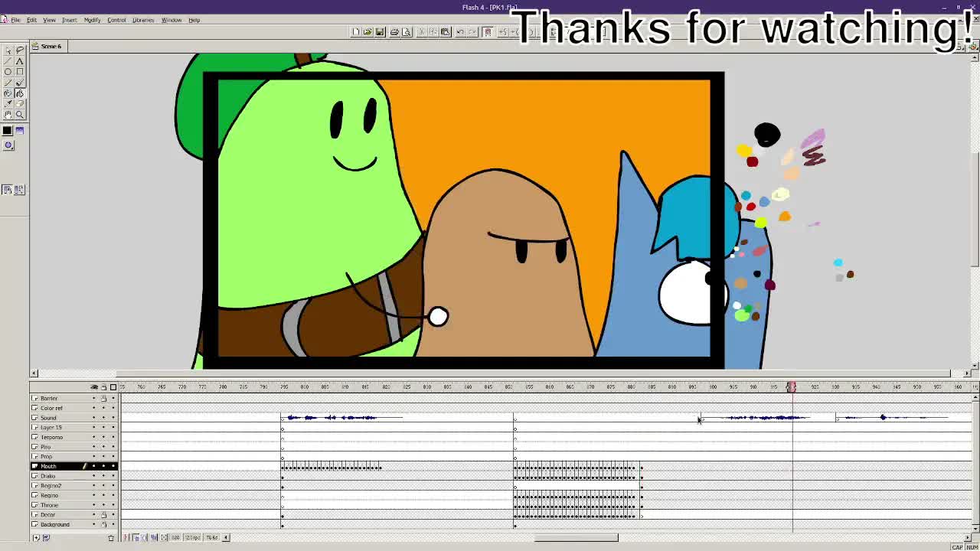Open the Modify menu
This screenshot has height=551, width=980.
(92, 20)
